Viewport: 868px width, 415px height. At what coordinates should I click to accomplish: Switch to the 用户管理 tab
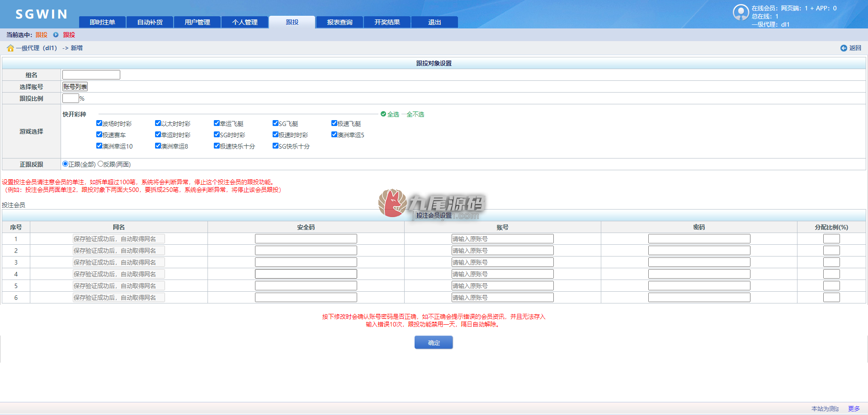[x=197, y=22]
